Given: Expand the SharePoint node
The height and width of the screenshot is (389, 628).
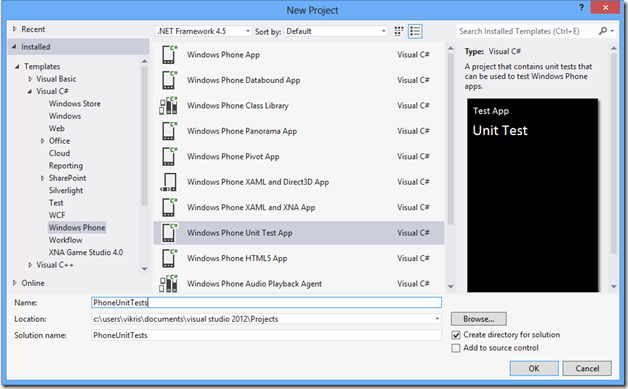Looking at the screenshot, I should 42,178.
